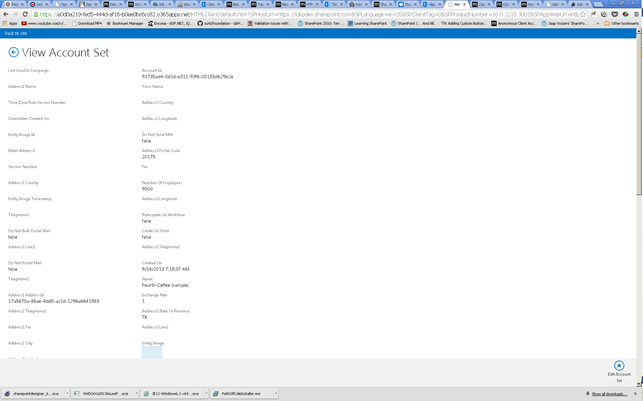Expand menu arrow for sharepointdesigner download
Screen dimensions: 643x401
tap(66, 394)
